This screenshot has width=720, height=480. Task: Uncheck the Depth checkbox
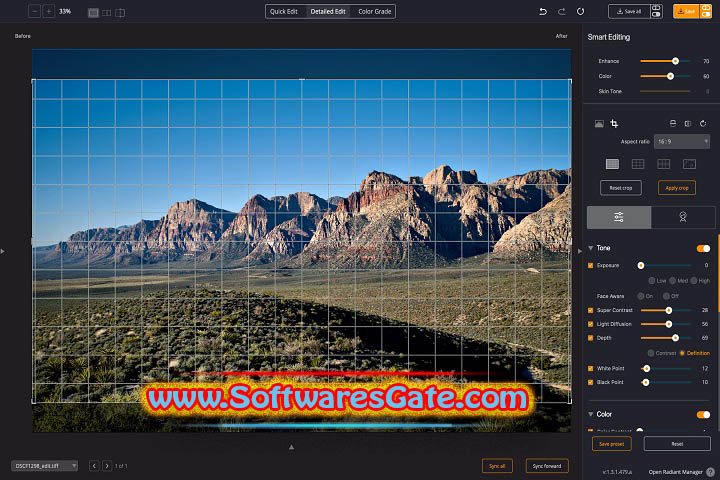[x=591, y=338]
